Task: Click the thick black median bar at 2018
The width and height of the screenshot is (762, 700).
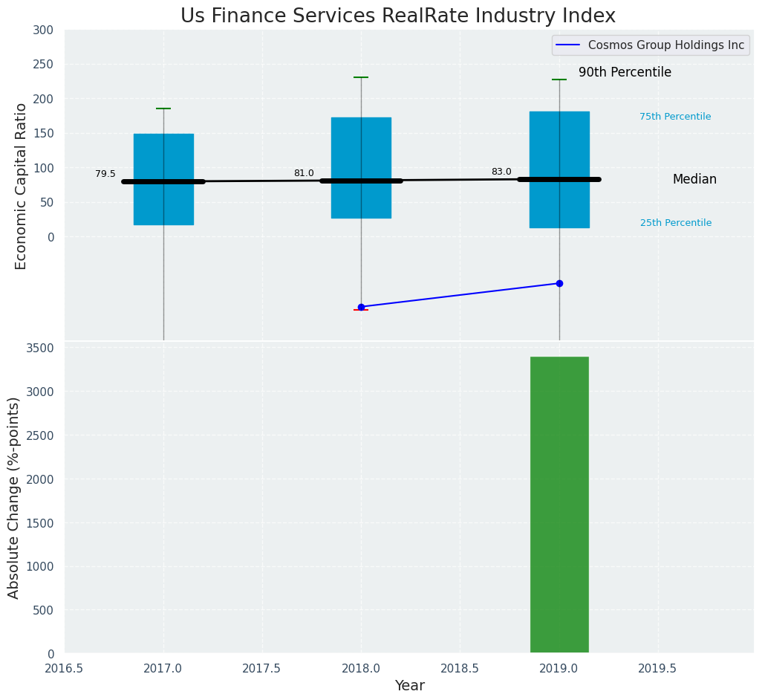Action: point(361,181)
